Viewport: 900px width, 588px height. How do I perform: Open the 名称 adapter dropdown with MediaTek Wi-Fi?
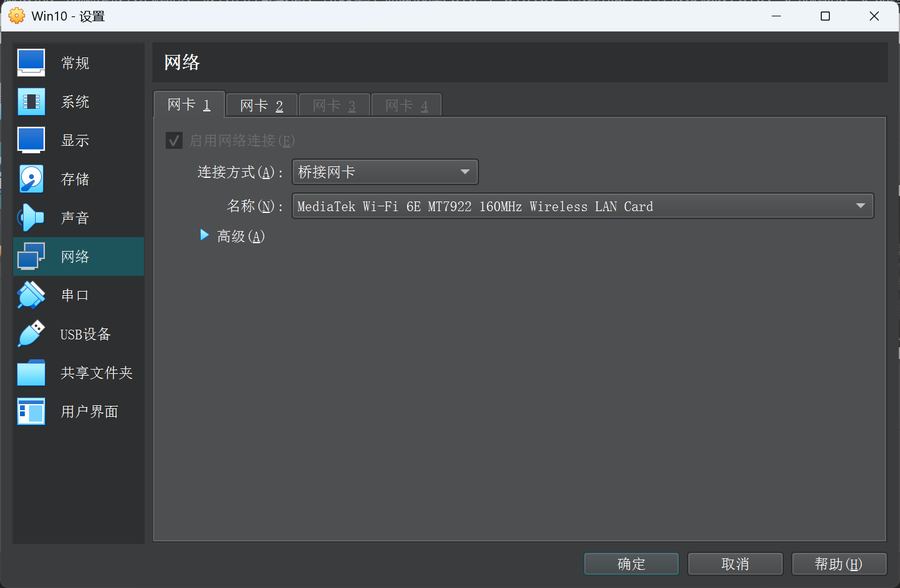click(582, 206)
